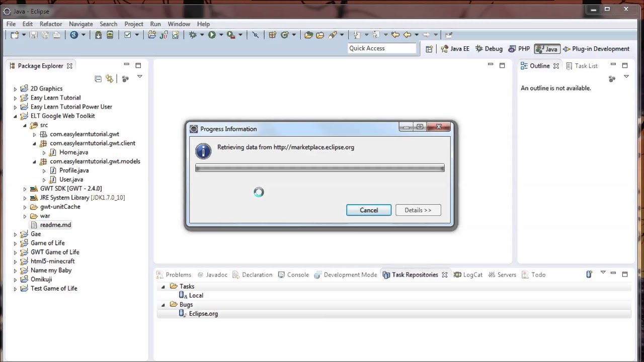Viewport: 644px width, 362px height.
Task: Select the Run icon to launch the application
Action: click(x=212, y=34)
